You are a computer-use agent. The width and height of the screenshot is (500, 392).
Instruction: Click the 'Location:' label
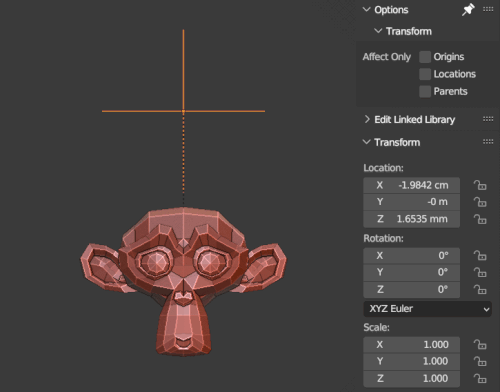[383, 168]
